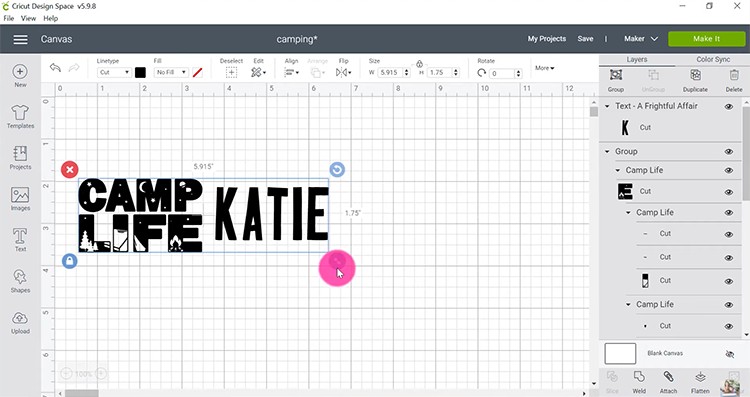Open the View menu

28,18
